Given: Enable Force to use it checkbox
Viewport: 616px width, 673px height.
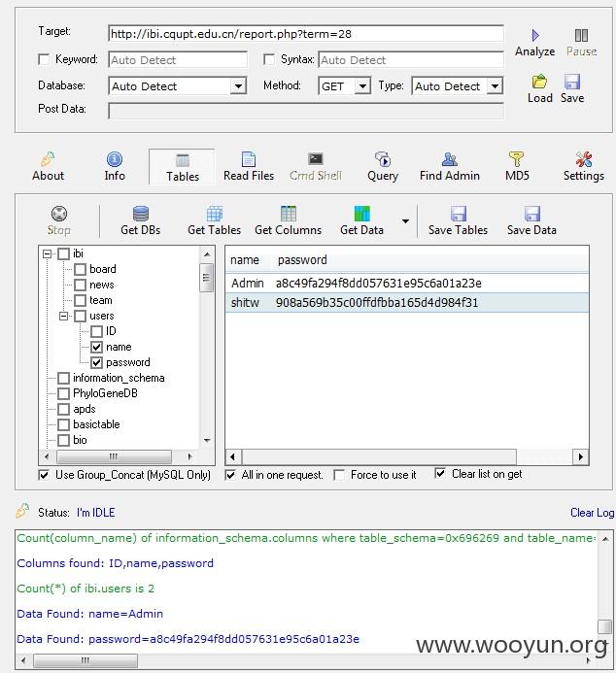Looking at the screenshot, I should coord(339,475).
